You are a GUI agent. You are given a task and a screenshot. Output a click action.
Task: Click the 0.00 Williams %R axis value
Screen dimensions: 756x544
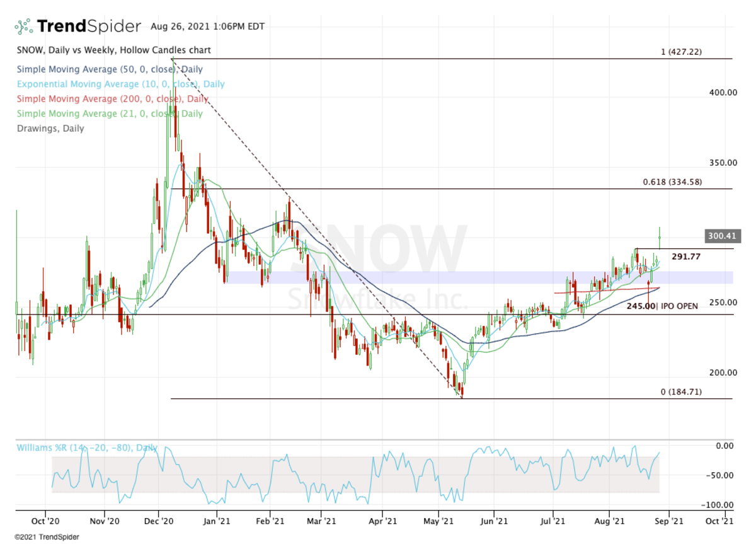725,446
